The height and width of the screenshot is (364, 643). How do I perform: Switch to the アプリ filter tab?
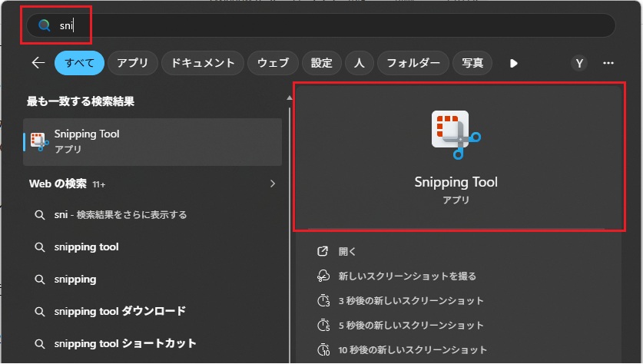click(133, 63)
